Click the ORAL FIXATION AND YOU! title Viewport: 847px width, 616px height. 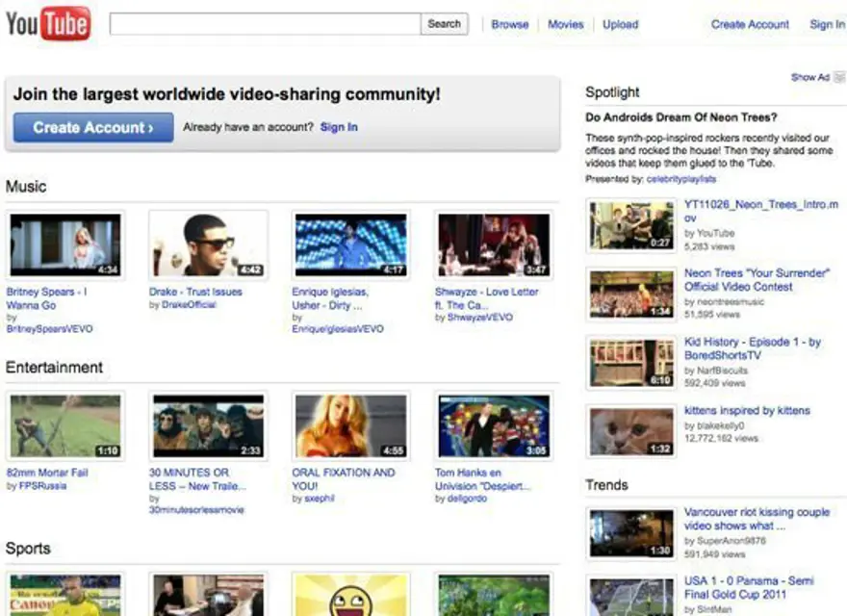(x=344, y=478)
